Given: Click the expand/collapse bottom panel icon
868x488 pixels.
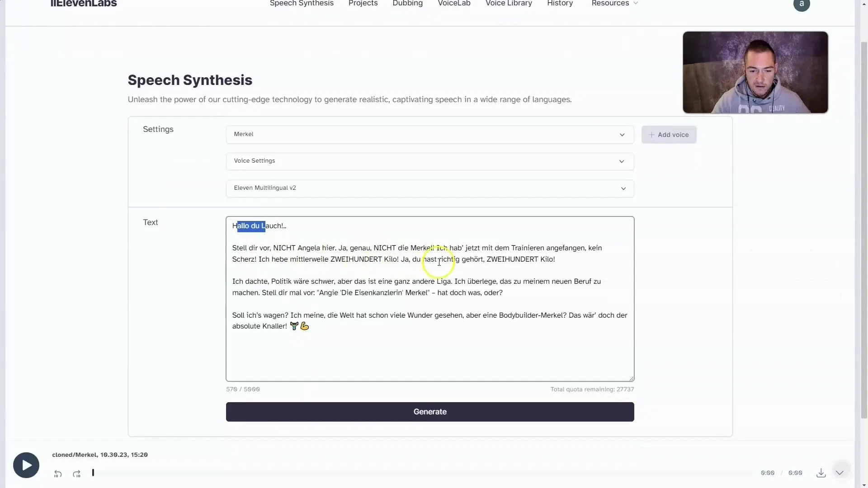Looking at the screenshot, I should [x=840, y=473].
